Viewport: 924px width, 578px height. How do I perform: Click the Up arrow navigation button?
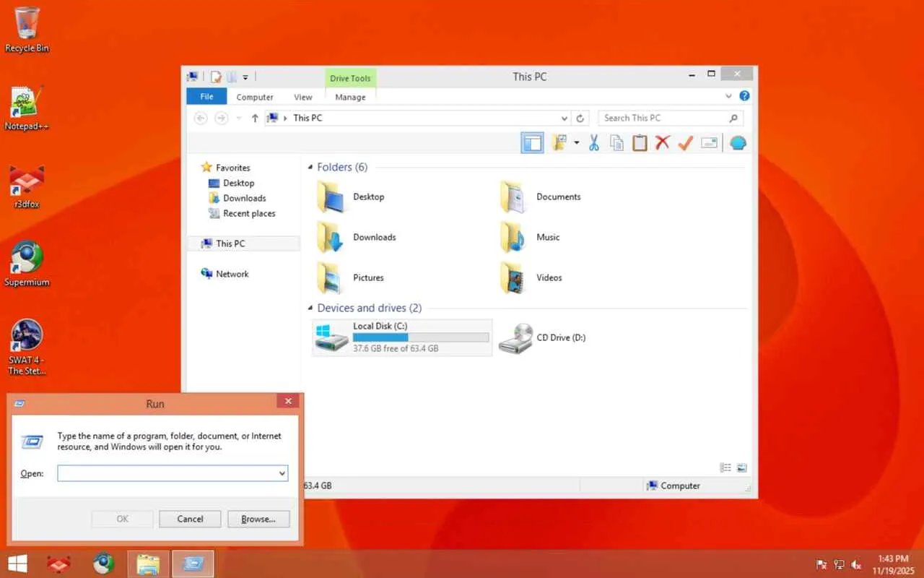coord(255,118)
